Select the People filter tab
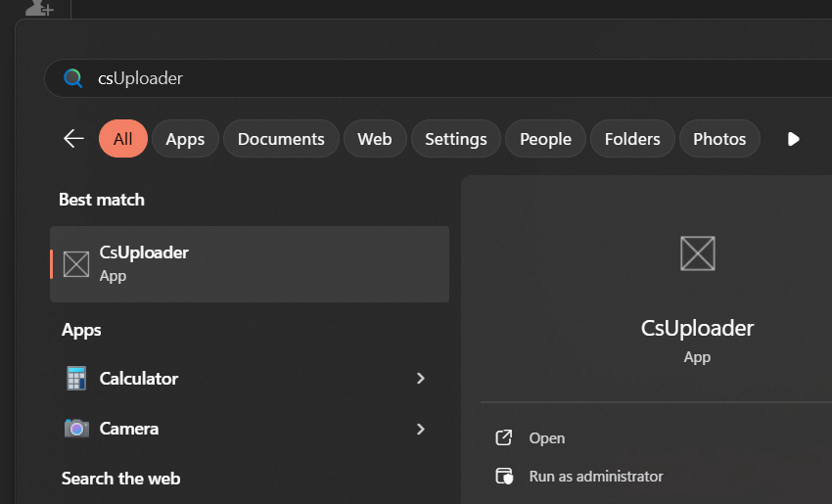The width and height of the screenshot is (832, 504). pyautogui.click(x=545, y=139)
